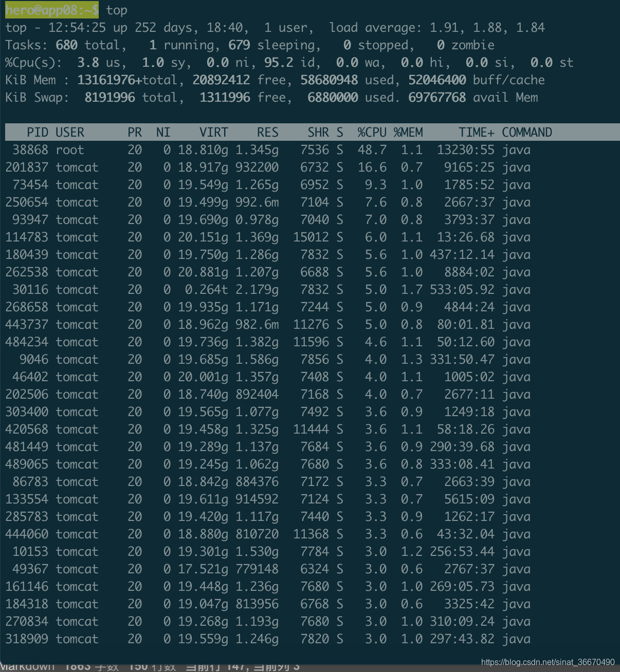Screen dimensions: 620x672
Task: Click the 69767768 avail Mem value
Action: [x=437, y=97]
